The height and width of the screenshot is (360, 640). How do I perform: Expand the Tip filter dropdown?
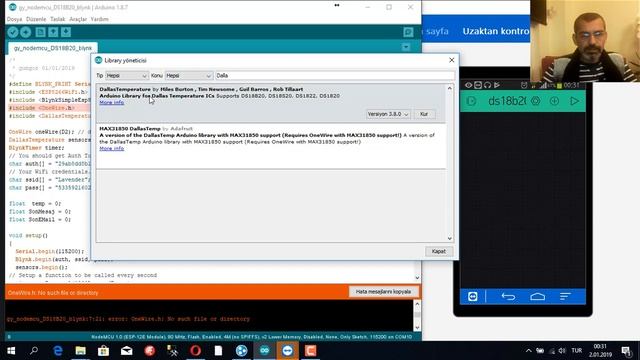(x=127, y=76)
